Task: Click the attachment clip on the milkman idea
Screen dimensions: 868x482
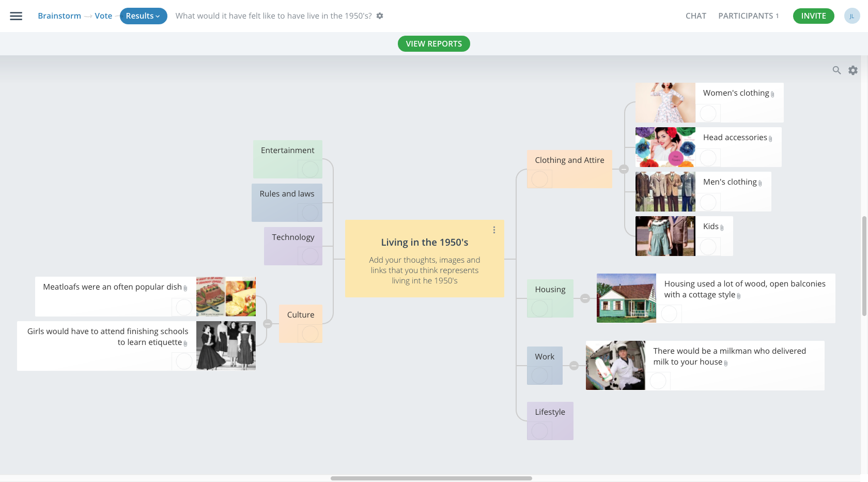Action: pos(727,363)
